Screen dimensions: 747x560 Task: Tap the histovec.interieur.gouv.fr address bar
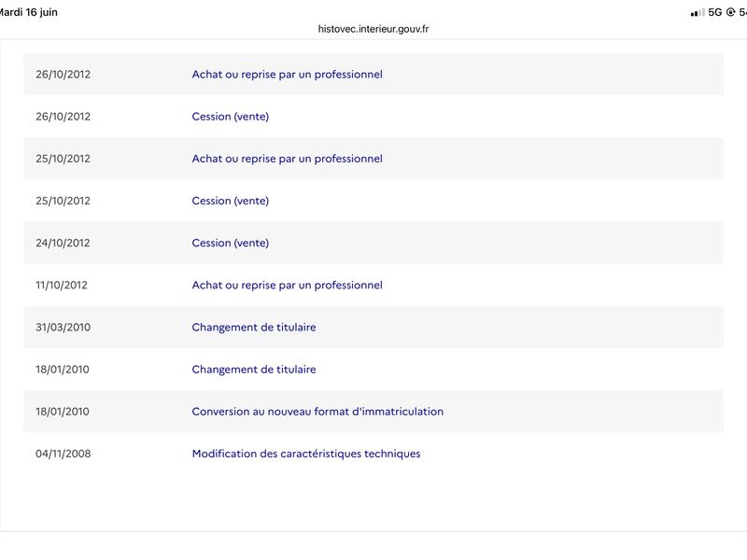(x=373, y=29)
